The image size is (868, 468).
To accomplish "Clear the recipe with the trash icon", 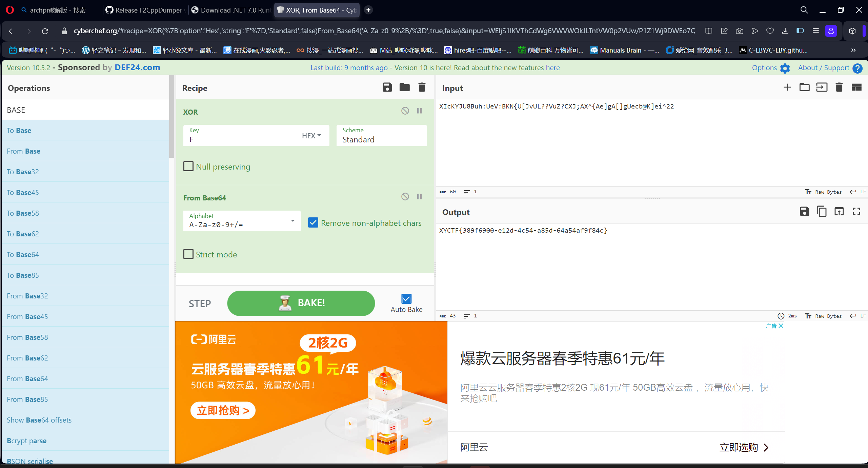I will click(x=422, y=87).
